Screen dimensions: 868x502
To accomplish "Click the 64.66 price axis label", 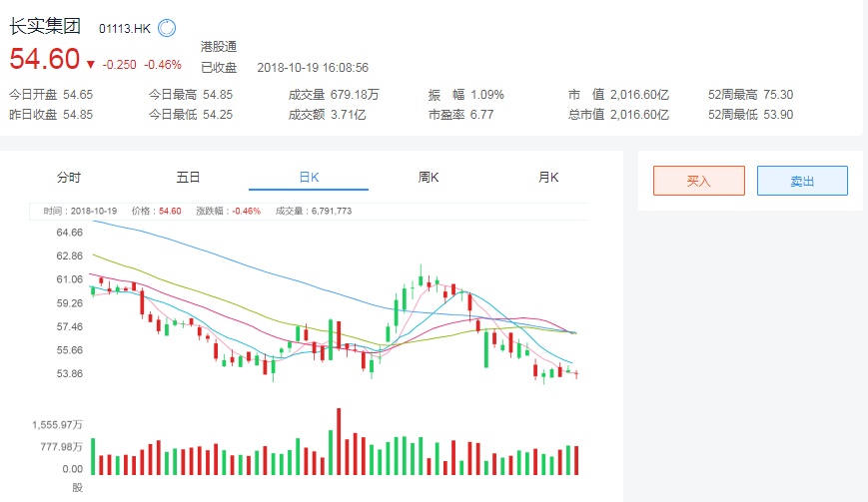I will tap(70, 233).
